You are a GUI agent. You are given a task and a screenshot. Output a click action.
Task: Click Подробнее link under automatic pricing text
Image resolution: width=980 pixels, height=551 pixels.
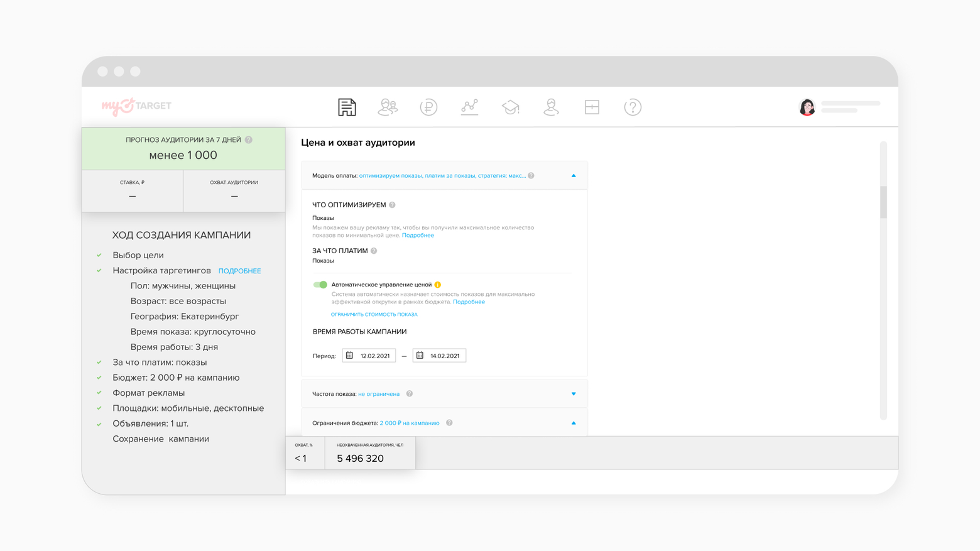469,302
